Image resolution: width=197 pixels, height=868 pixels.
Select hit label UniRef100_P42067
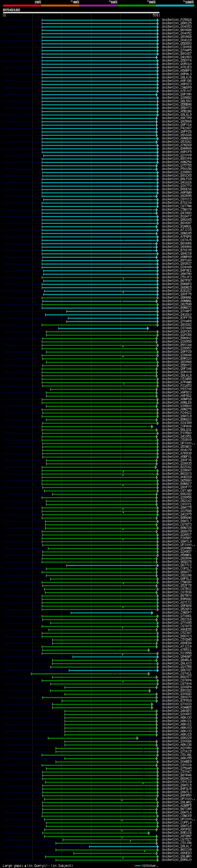point(177,128)
